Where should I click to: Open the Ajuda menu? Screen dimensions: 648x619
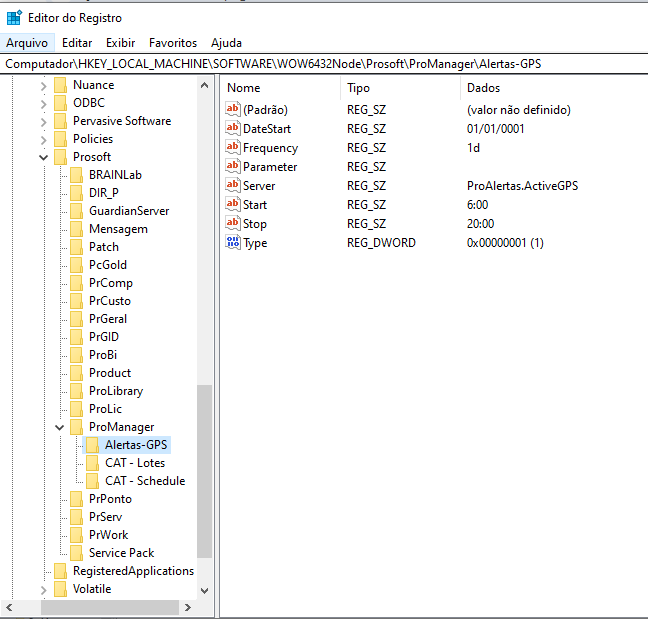[226, 43]
